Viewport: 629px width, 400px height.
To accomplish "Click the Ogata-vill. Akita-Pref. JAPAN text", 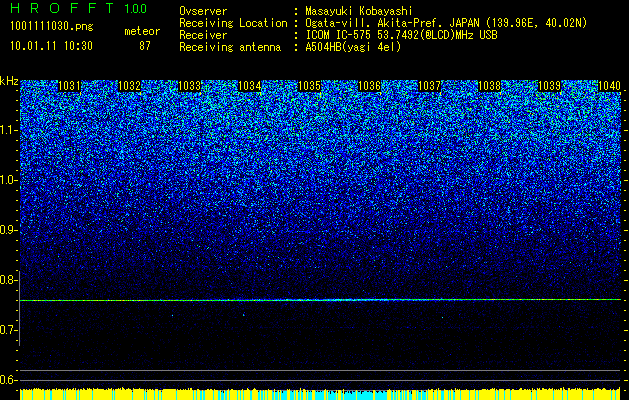I will pyautogui.click(x=446, y=23).
